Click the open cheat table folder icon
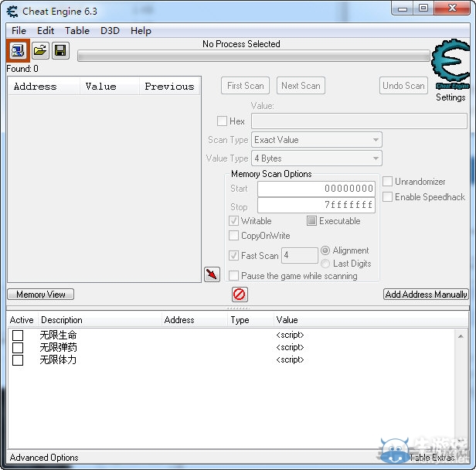The width and height of the screenshot is (476, 470). 40,50
